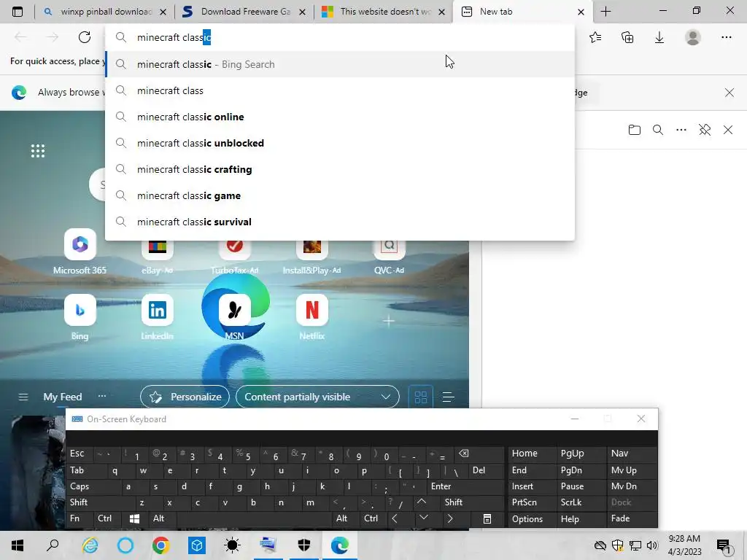Click Backspace key on On-Screen Keyboard
Screen dimensions: 747x560
tap(479, 454)
